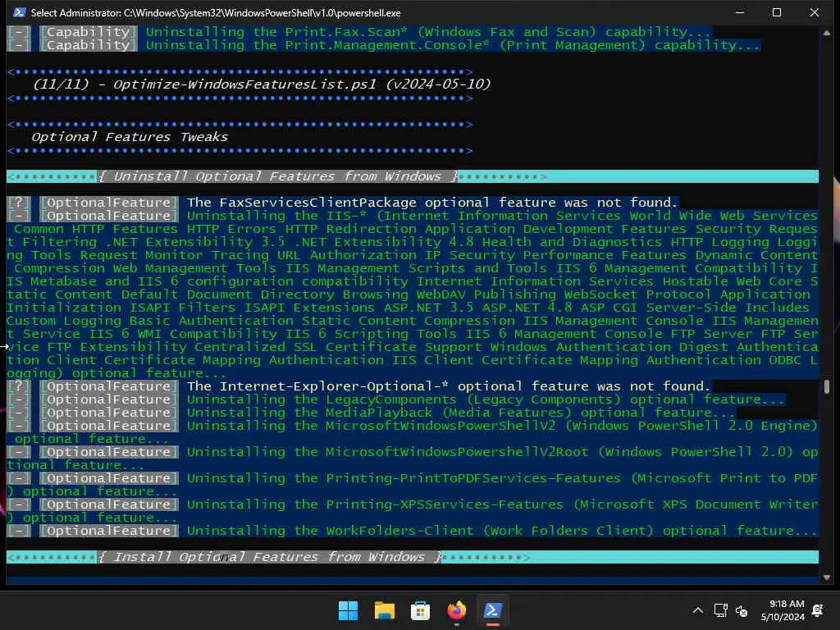Image resolution: width=840 pixels, height=630 pixels.
Task: Click the Printing-PrintToPDFServices-Features uninstall line
Action: (413, 485)
